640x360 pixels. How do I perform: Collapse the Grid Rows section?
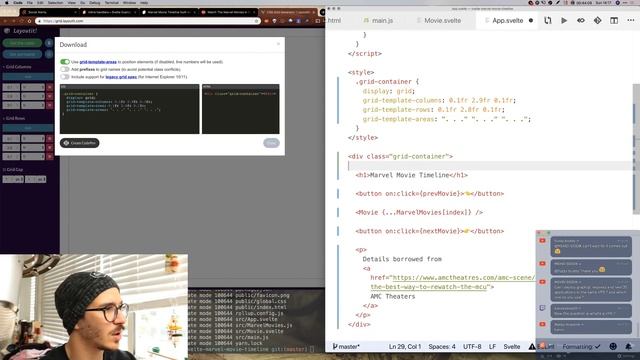pos(15,118)
